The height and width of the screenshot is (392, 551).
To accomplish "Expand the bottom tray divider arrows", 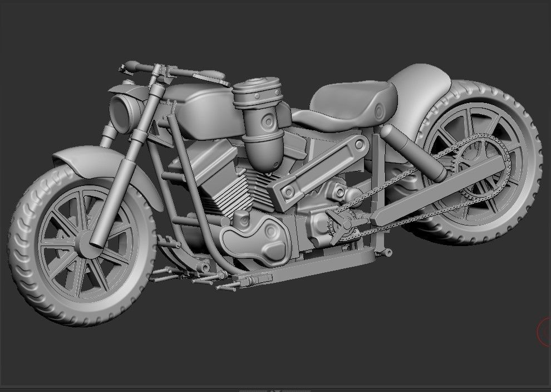I will [x=275, y=390].
